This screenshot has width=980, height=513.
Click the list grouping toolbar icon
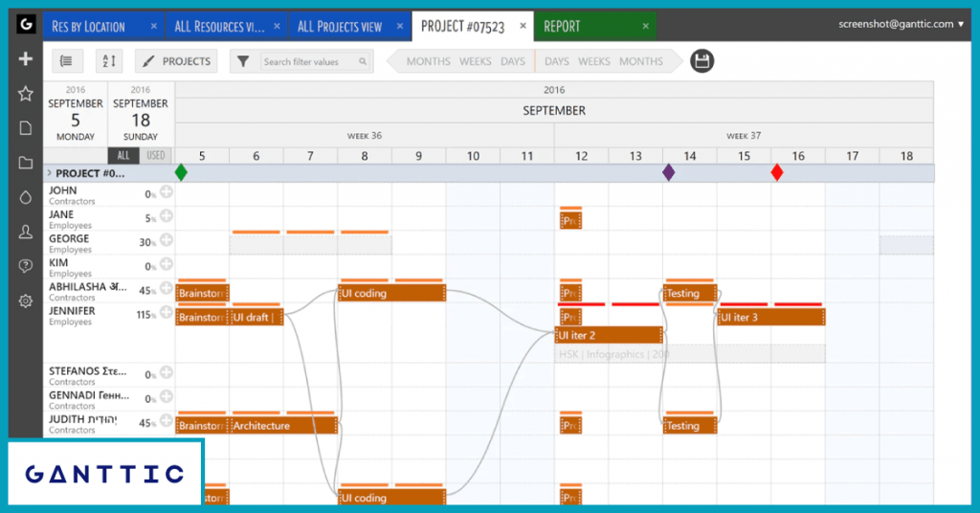[66, 61]
